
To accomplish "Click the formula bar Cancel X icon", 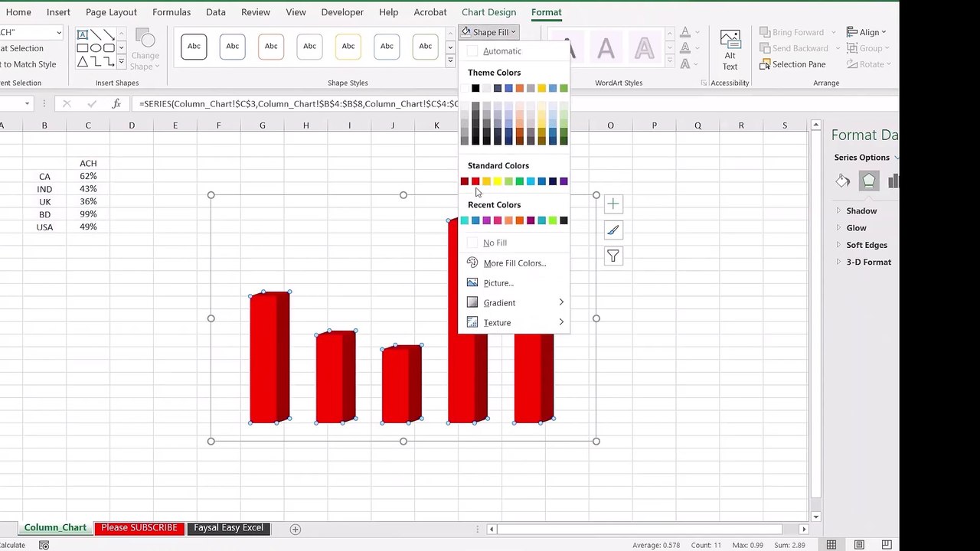I will coord(67,103).
